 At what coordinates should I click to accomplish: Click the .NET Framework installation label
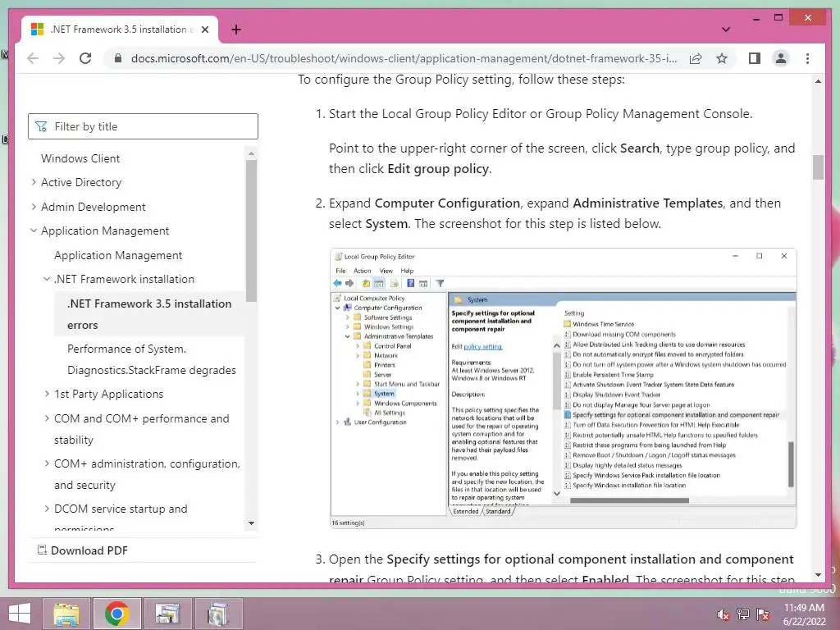pos(125,279)
